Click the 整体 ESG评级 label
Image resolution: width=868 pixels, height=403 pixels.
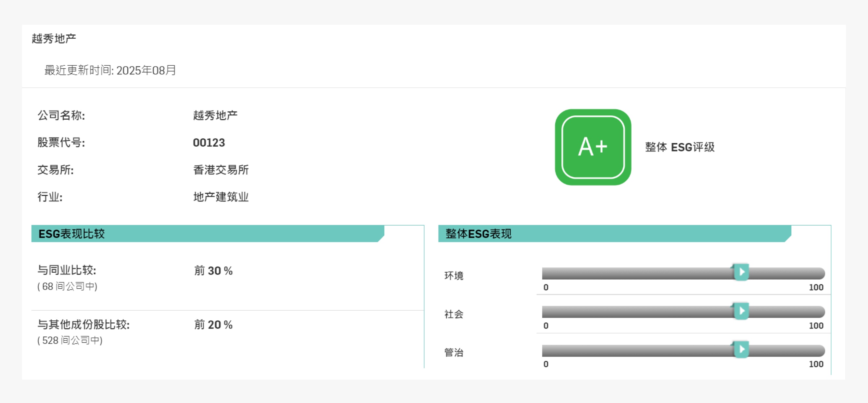[x=680, y=147]
